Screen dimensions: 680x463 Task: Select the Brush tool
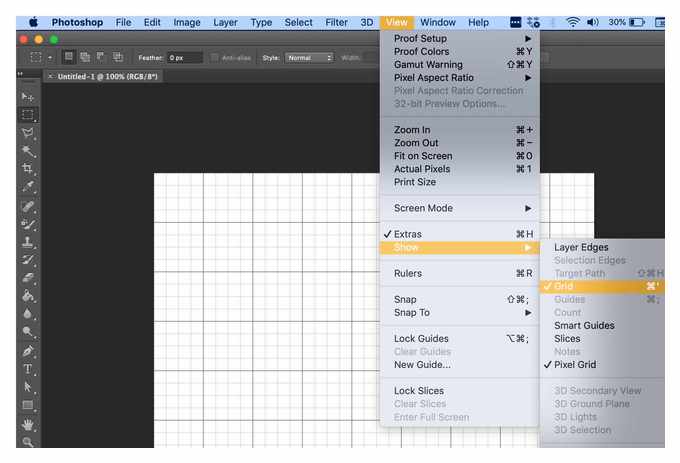[28, 225]
